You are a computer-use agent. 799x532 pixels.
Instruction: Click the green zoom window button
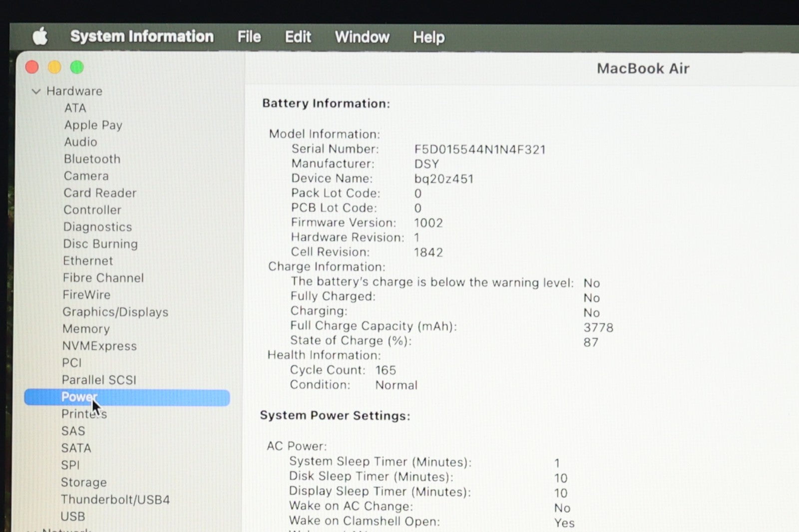pos(77,67)
